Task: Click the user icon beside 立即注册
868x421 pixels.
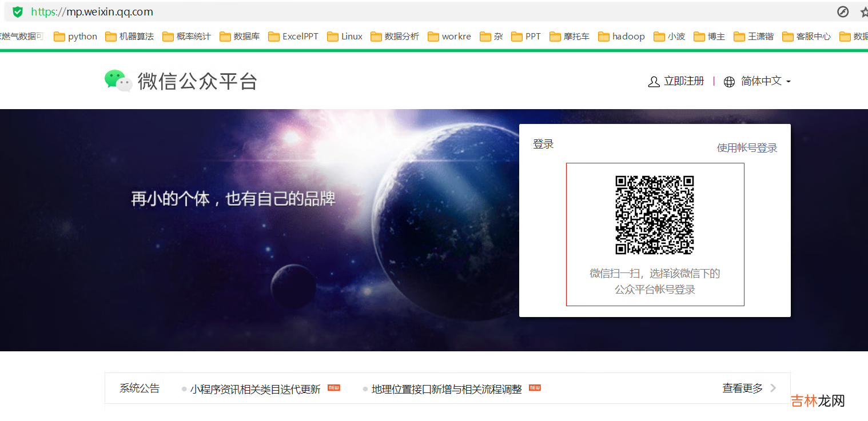Action: [654, 82]
